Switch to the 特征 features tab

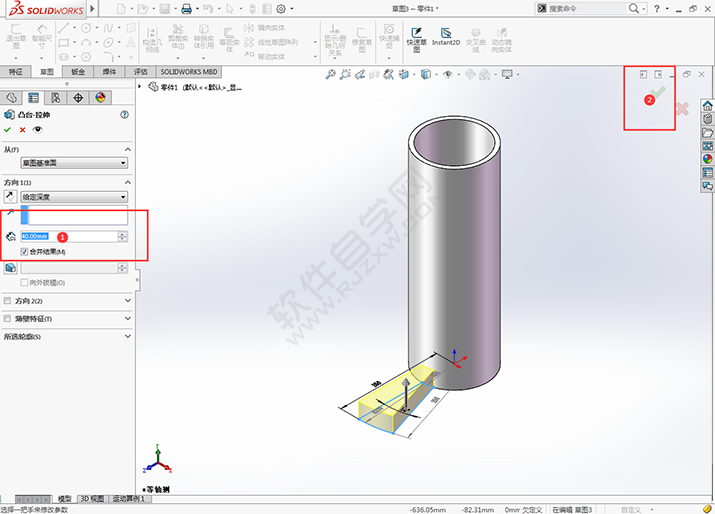(15, 72)
